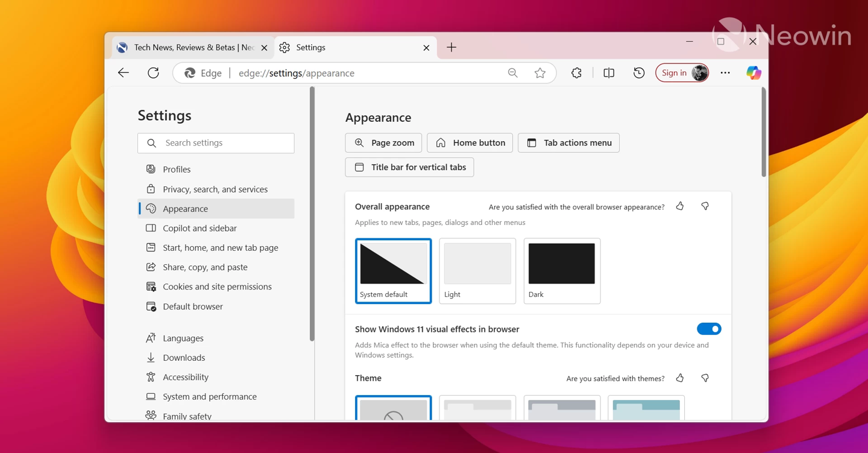The image size is (868, 453).
Task: Click the settings sidebar scrollbar
Action: pos(312,214)
